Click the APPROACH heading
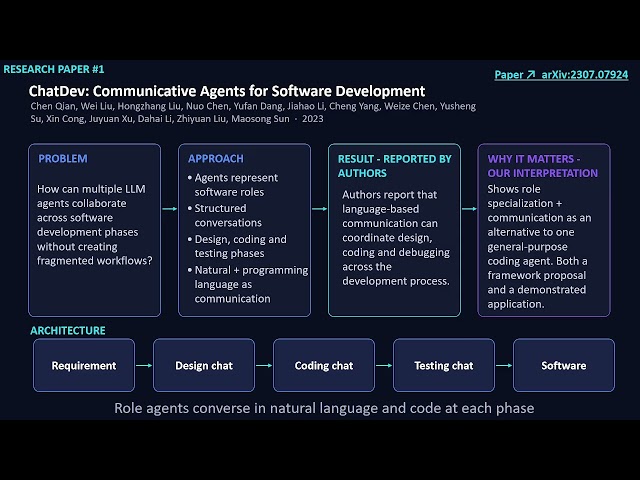Screen dimensions: 640x480 216,158
